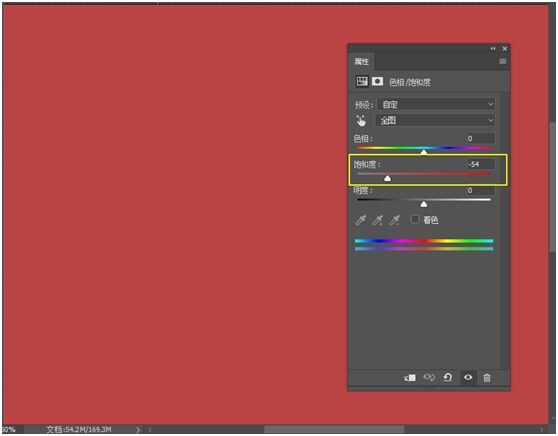Open the 全图 channel range dropdown
This screenshot has width=558, height=436.
(x=435, y=120)
